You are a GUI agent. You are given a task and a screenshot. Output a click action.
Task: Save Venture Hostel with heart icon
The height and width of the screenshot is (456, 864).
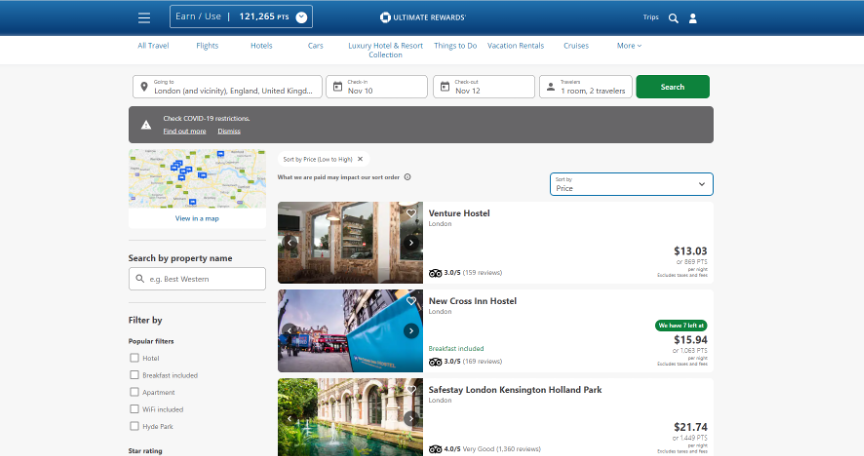411,214
